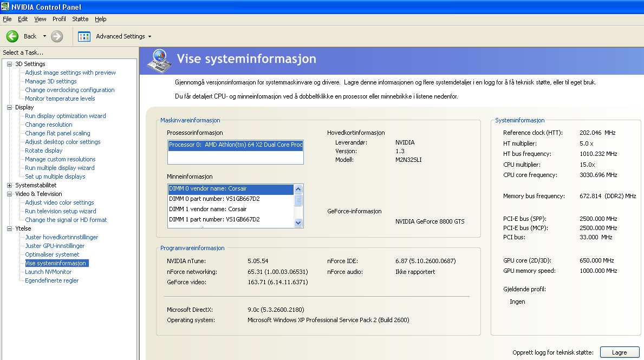
Task: Open Change overclocking configuration
Action: (70, 90)
